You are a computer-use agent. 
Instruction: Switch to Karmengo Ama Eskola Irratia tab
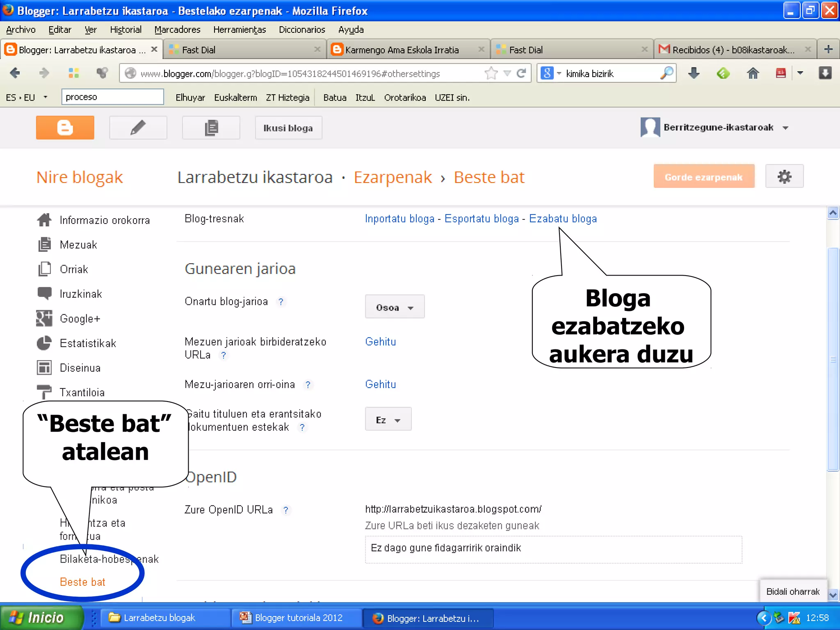409,49
